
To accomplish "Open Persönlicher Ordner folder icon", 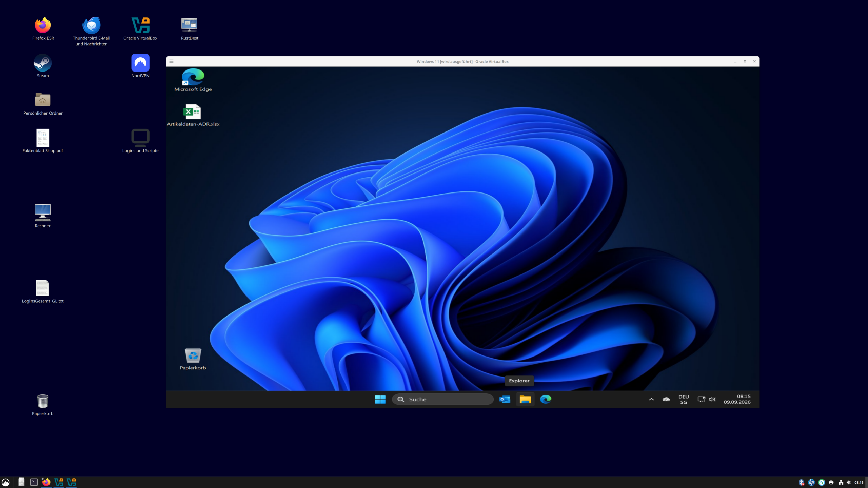I will tap(43, 104).
